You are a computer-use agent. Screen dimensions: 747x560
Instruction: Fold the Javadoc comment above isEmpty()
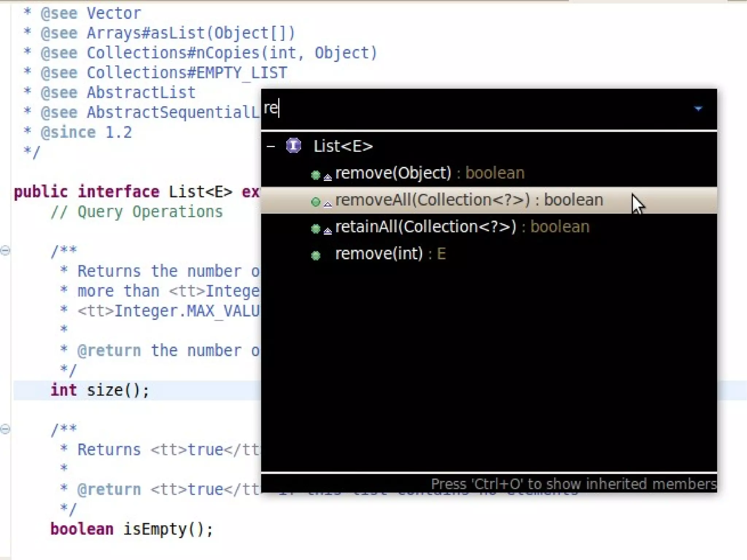[5, 429]
